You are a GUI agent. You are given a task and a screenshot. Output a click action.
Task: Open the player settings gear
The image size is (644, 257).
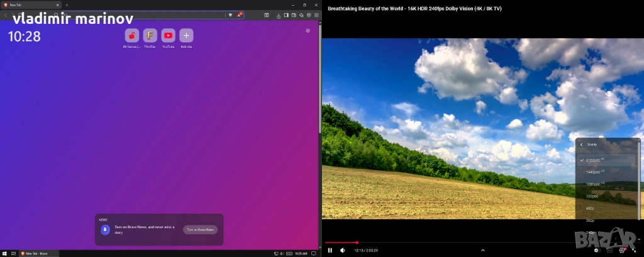622,251
